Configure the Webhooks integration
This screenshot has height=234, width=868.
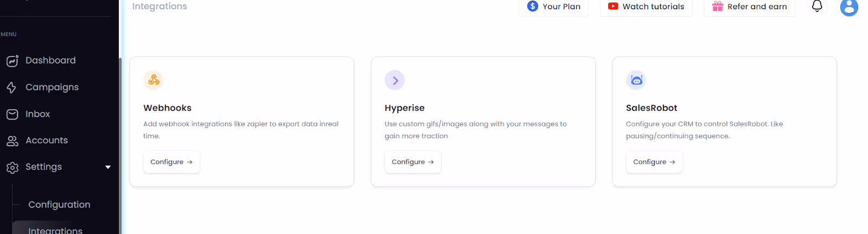(x=171, y=162)
